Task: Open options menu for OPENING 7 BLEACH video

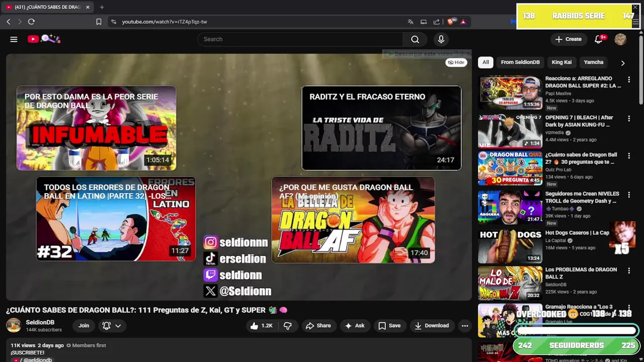Action: point(629,119)
